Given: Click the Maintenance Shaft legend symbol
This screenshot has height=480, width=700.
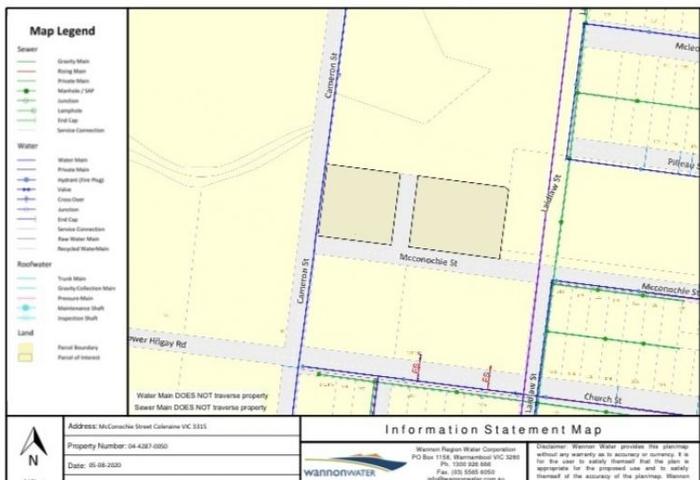Looking at the screenshot, I should pyautogui.click(x=26, y=308).
